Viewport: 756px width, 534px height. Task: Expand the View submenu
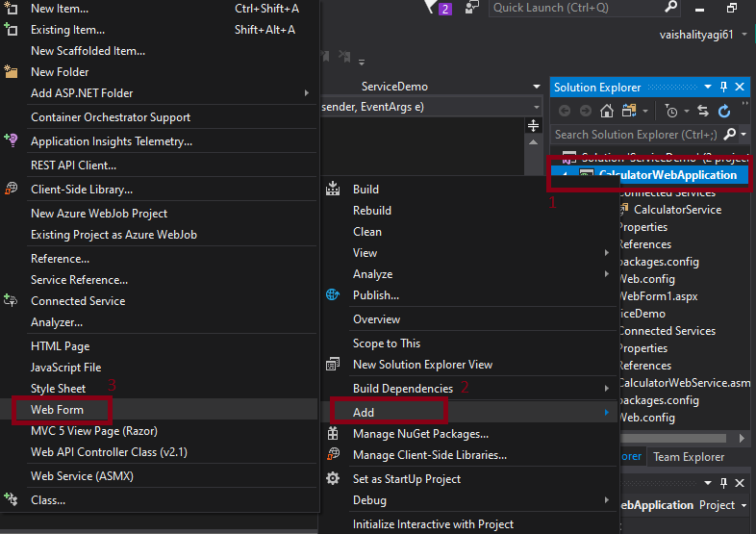click(x=470, y=253)
